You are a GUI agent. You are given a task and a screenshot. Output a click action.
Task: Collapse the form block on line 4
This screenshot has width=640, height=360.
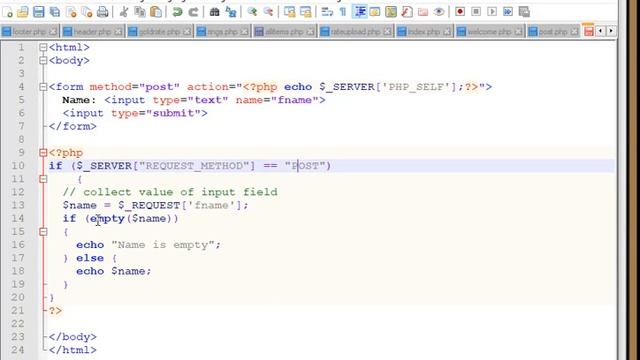43,87
